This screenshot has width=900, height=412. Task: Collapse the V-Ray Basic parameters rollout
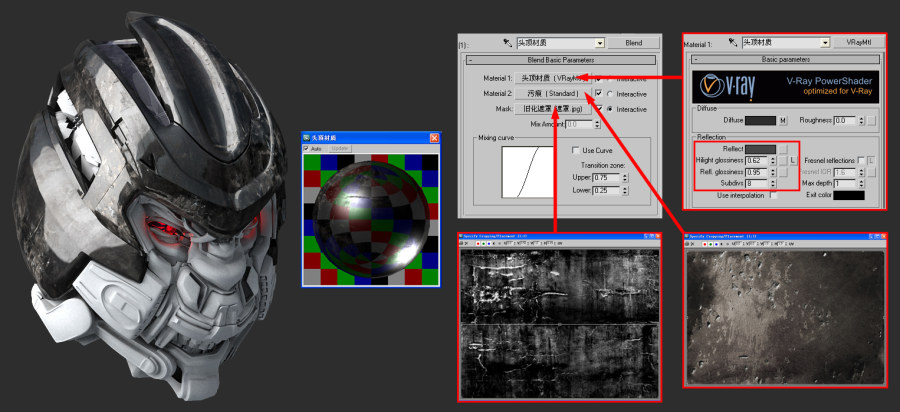(x=695, y=60)
